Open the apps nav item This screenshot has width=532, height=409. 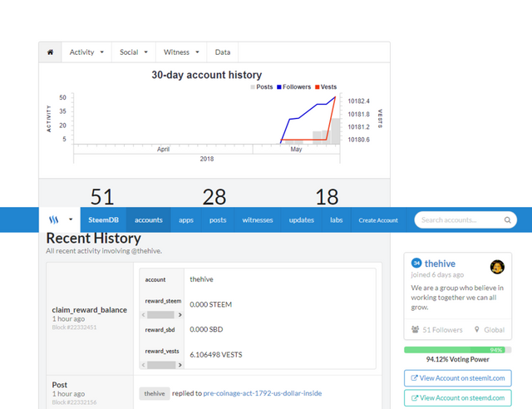[x=186, y=219]
